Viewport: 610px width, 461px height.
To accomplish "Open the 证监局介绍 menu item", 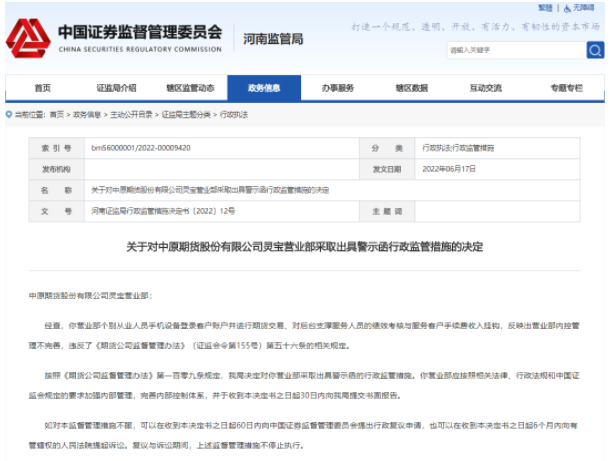I will point(116,88).
